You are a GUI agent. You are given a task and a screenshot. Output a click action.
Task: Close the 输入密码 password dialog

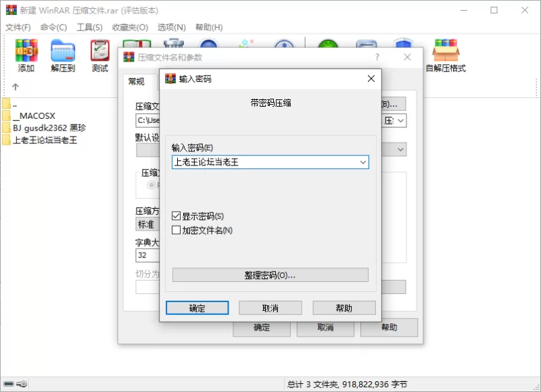(371, 78)
